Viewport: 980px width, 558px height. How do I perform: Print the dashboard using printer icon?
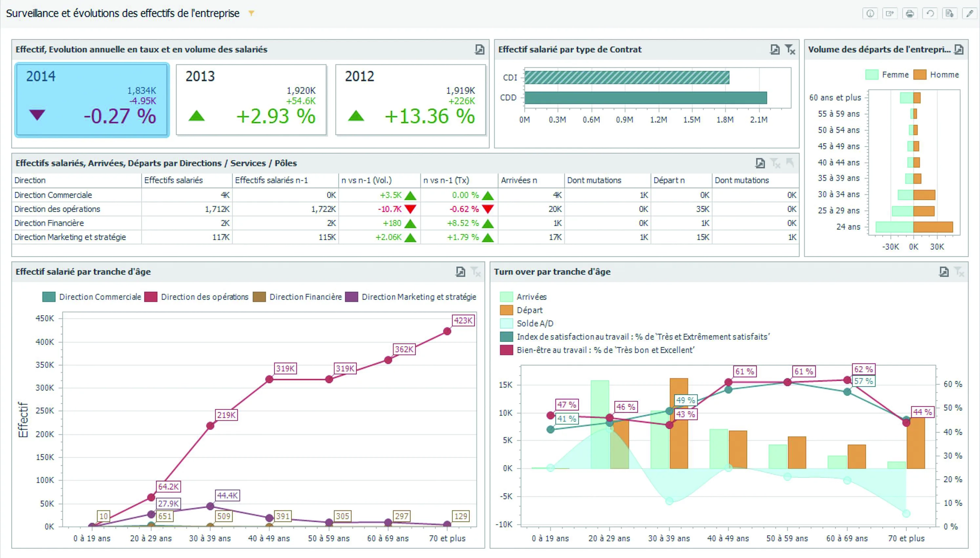click(909, 14)
